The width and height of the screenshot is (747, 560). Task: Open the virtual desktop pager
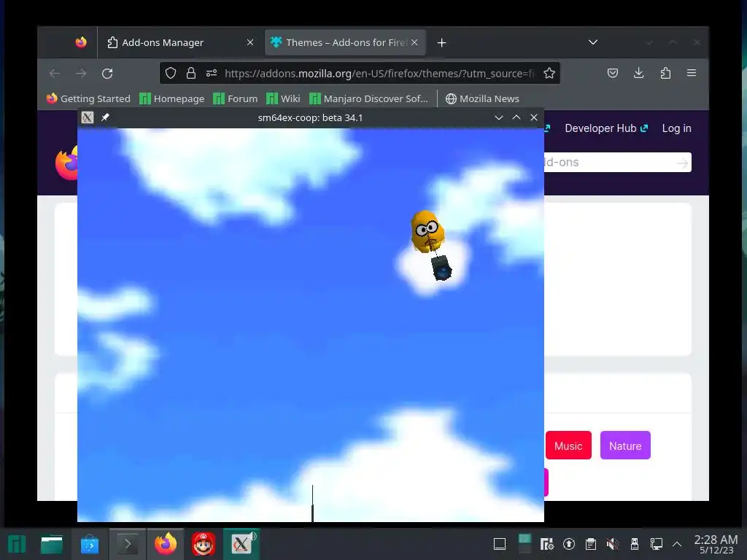[x=525, y=544]
